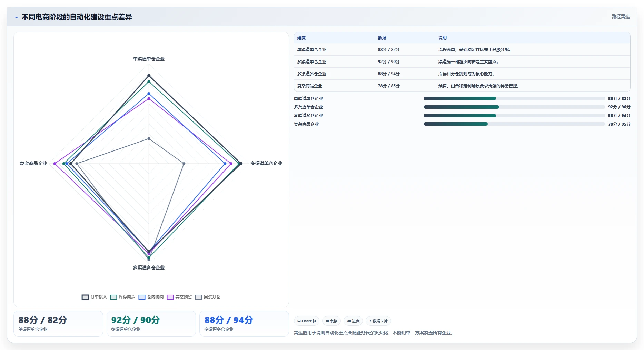The image size is (644, 350).
Task: Hide the 仓内协同 series via the legend
Action: click(151, 297)
